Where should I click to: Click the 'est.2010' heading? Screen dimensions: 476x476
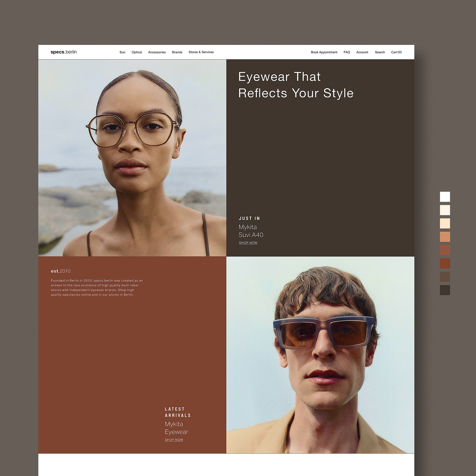[61, 271]
